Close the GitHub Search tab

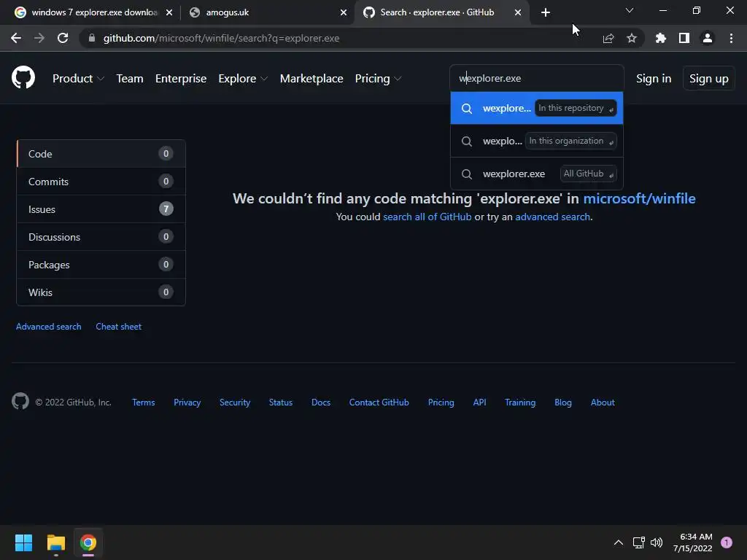pos(518,12)
